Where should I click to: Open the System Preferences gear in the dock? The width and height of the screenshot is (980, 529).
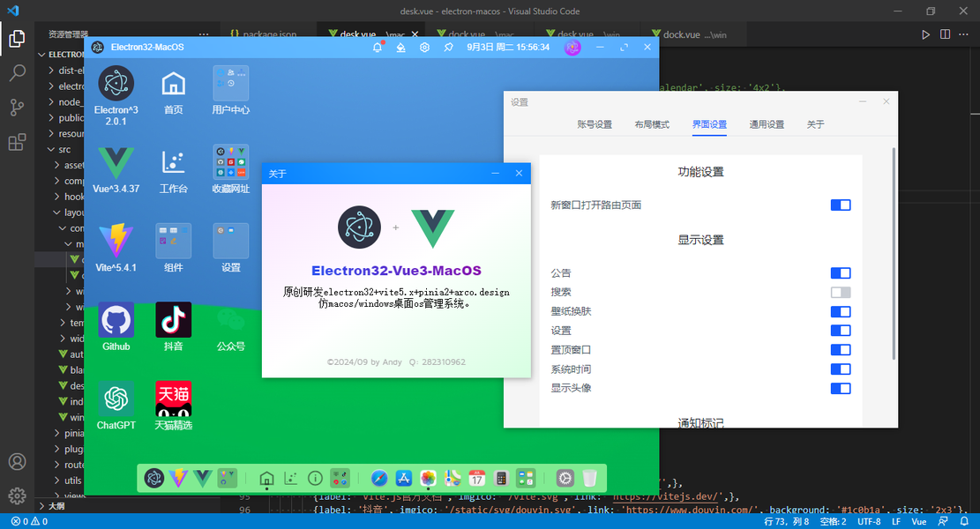click(x=565, y=479)
